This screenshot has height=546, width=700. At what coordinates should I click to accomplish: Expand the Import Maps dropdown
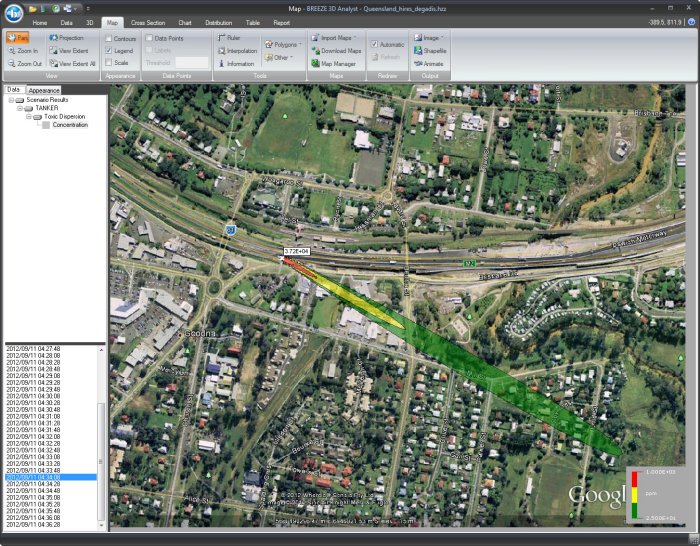[334, 37]
